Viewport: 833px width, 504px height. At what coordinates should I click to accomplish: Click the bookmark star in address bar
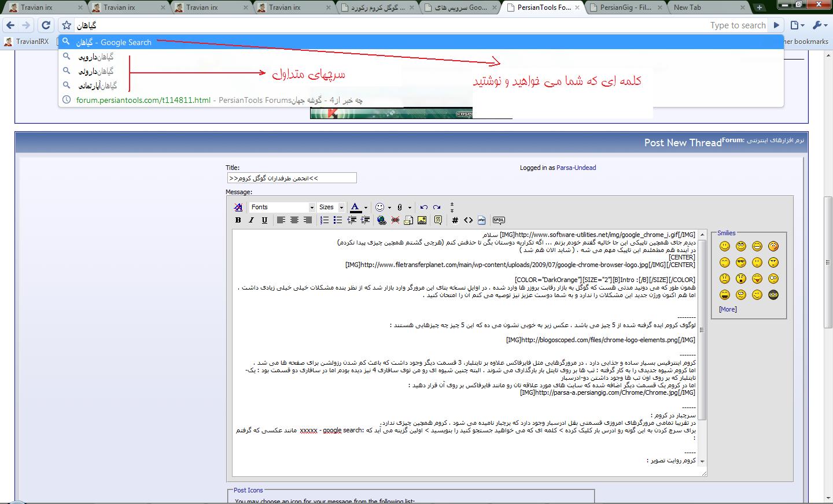pos(67,25)
